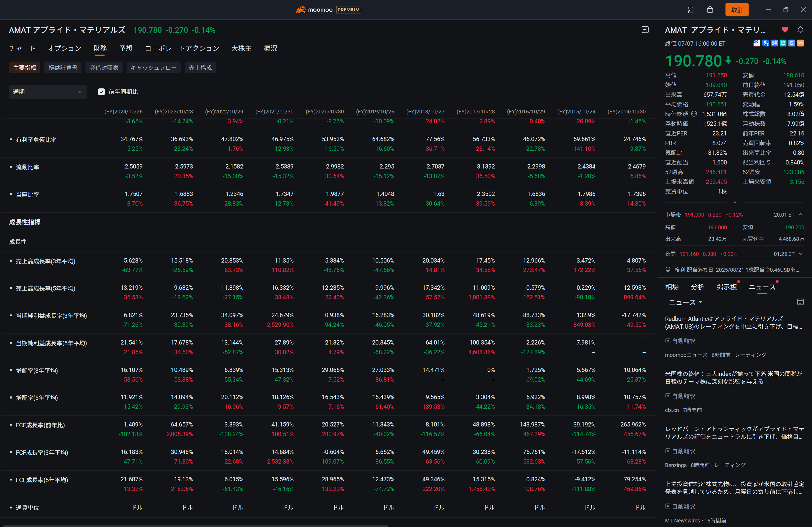Click the lightbulb icon near dividend notice

point(668,270)
